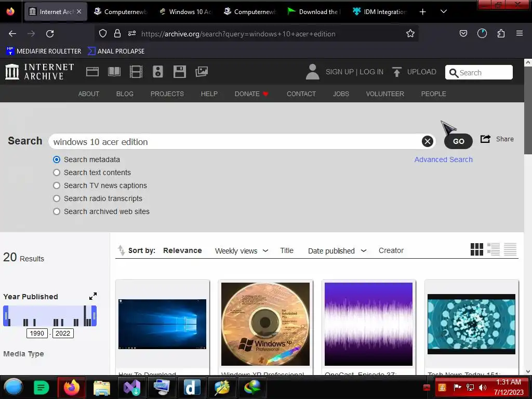
Task: Open Firefox application menu
Action: tap(520, 33)
